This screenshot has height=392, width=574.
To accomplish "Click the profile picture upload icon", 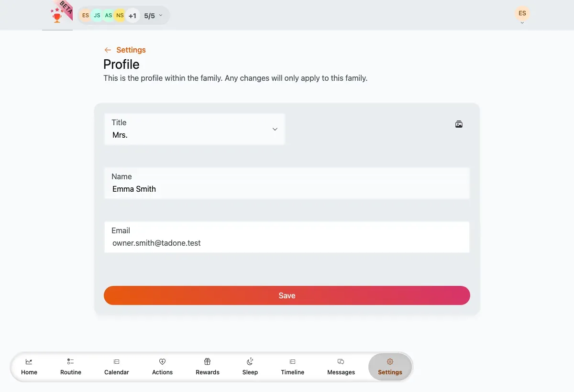I will [x=459, y=124].
